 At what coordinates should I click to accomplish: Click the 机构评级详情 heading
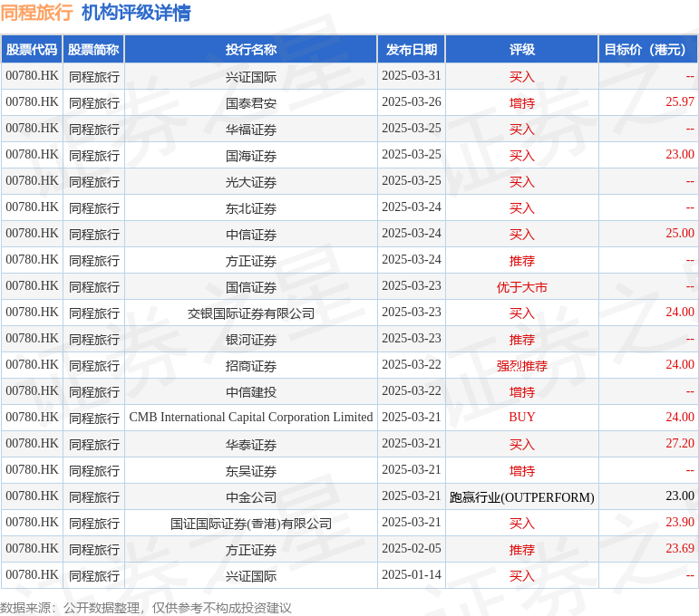coord(136,13)
